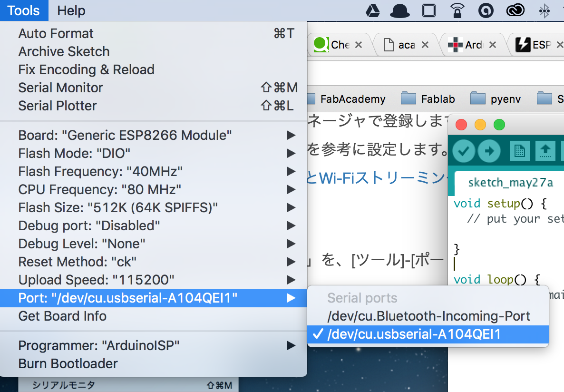This screenshot has width=564, height=392.
Task: Click inside Arduino code editor at void setup
Action: [500, 204]
